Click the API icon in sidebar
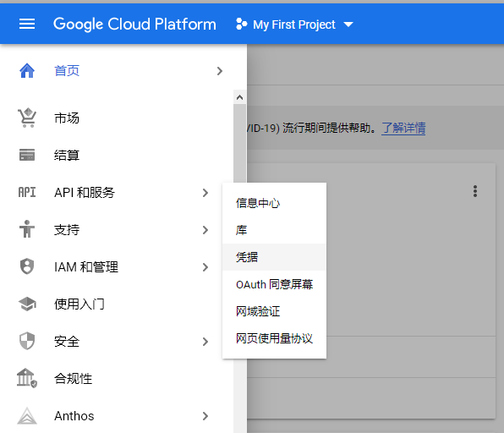 click(27, 192)
